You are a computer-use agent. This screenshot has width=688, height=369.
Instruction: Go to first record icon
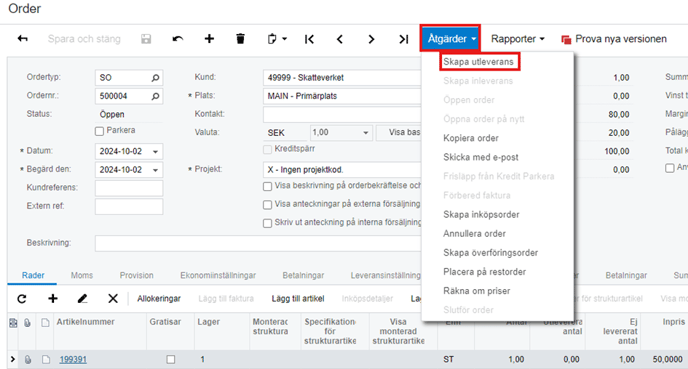pyautogui.click(x=309, y=39)
